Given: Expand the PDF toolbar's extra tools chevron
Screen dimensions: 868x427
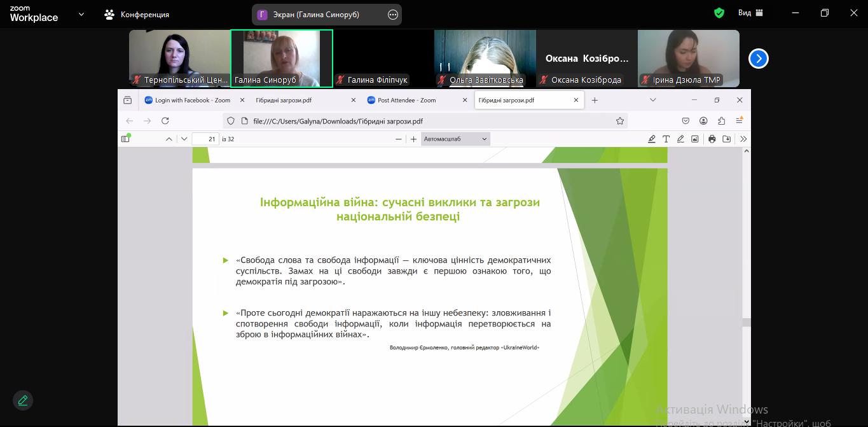Looking at the screenshot, I should coord(743,139).
